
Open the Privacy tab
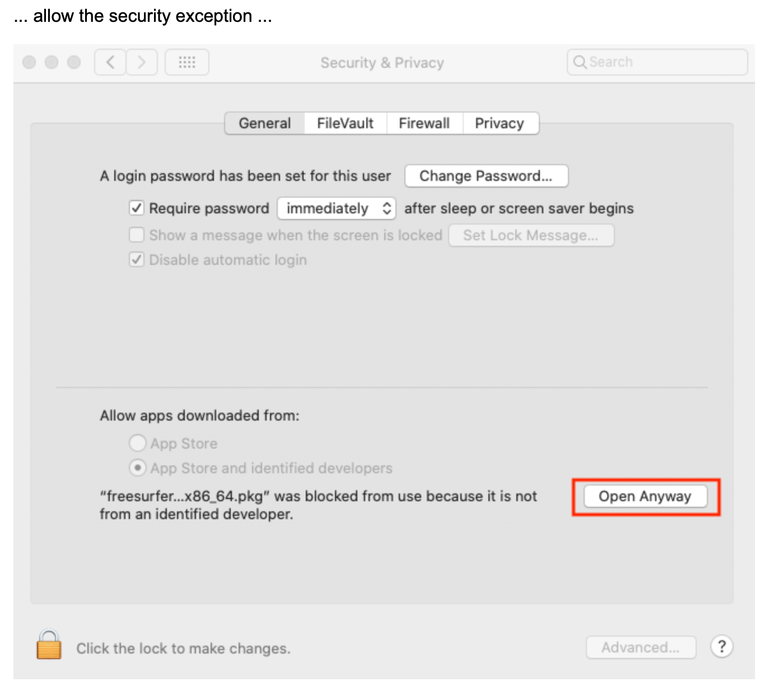pos(499,123)
